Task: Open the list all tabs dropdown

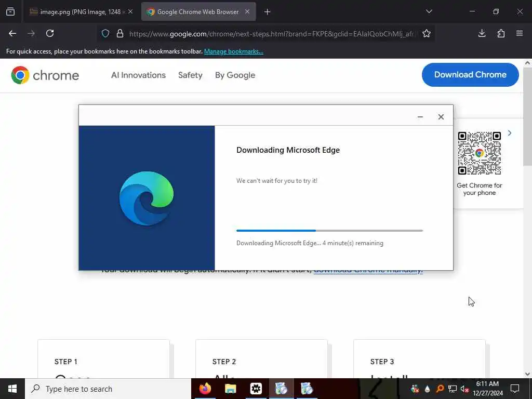Action: pos(429,11)
